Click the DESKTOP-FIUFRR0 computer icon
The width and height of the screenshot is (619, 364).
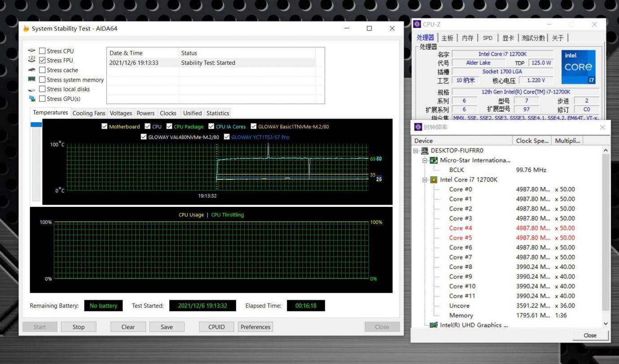click(425, 151)
